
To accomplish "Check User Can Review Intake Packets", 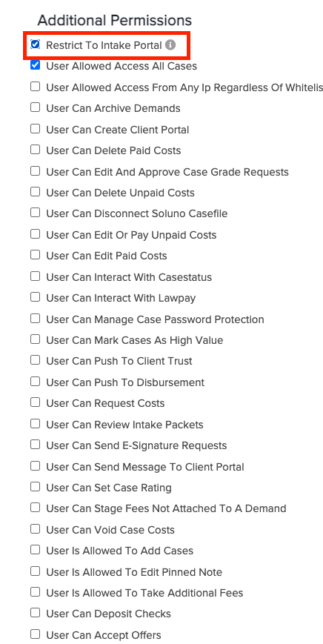I will (x=36, y=423).
